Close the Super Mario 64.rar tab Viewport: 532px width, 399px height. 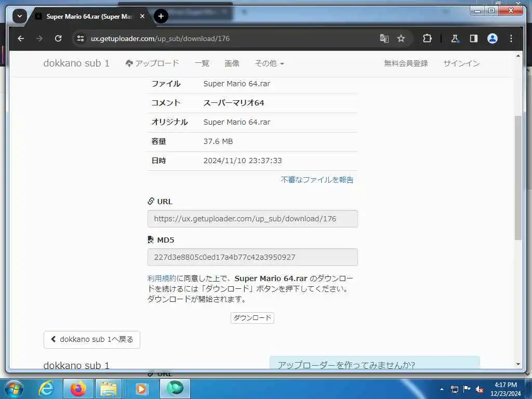(142, 16)
